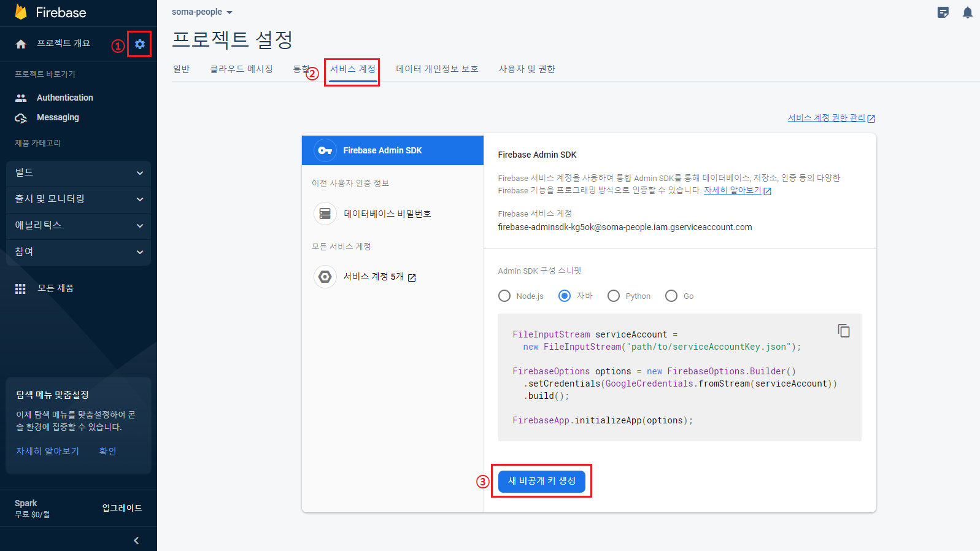Click 모든 제품 in the sidebar
Image resolution: width=980 pixels, height=551 pixels.
coord(55,288)
